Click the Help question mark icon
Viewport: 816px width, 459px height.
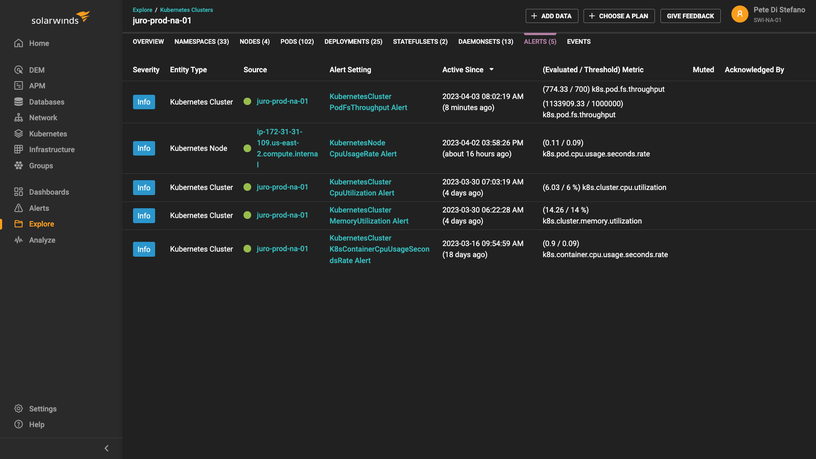coord(19,424)
